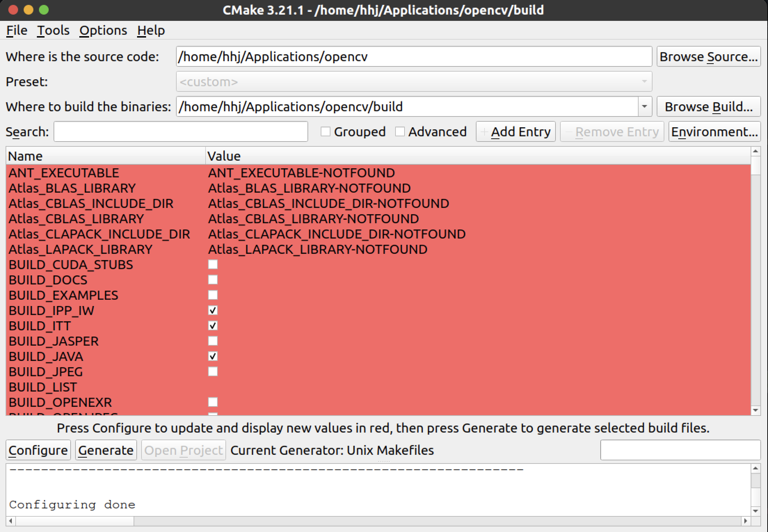Open the Options menu

click(103, 31)
